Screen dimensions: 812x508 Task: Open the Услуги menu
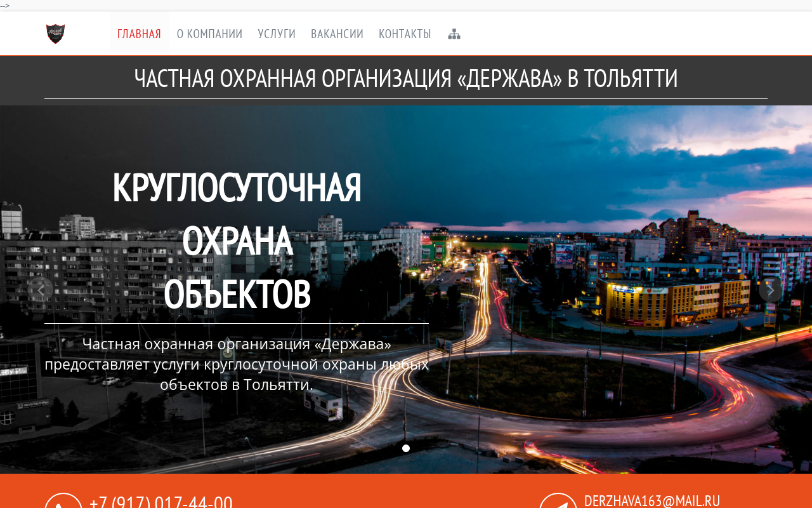point(277,34)
